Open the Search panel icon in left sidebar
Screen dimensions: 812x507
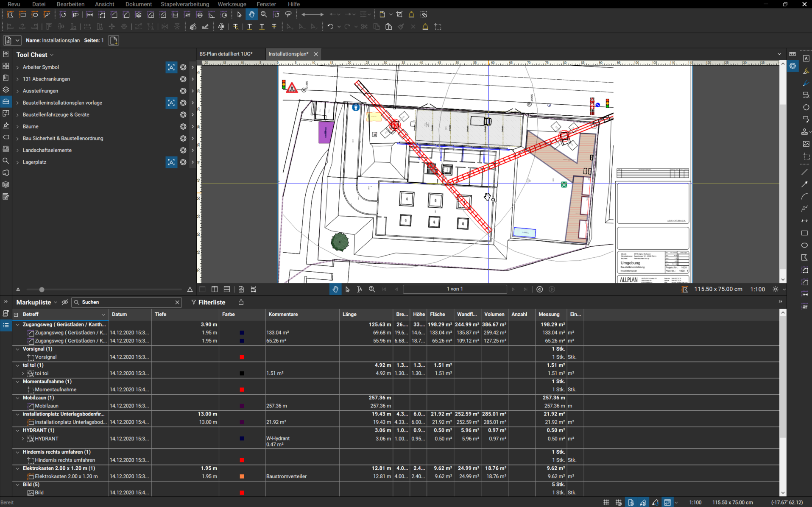(x=6, y=161)
